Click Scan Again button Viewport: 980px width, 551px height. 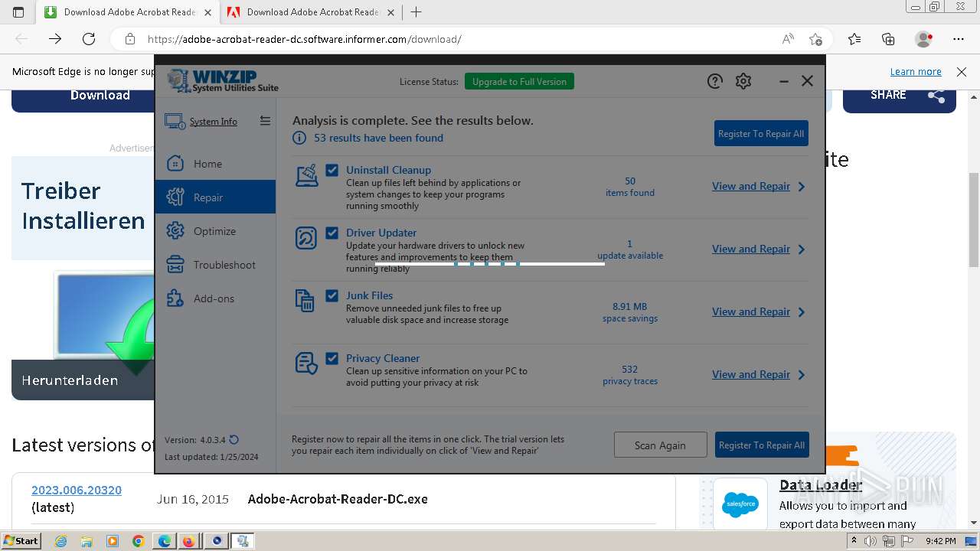(660, 445)
